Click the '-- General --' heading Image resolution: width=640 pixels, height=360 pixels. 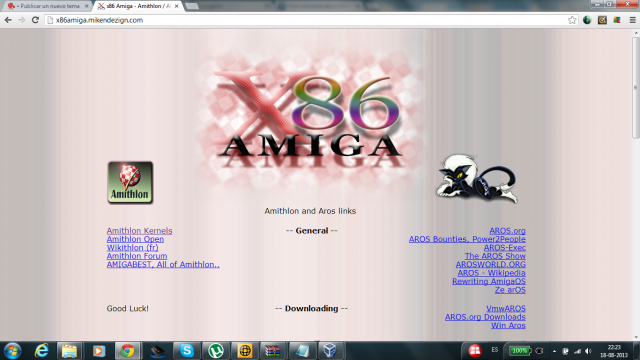click(x=311, y=231)
